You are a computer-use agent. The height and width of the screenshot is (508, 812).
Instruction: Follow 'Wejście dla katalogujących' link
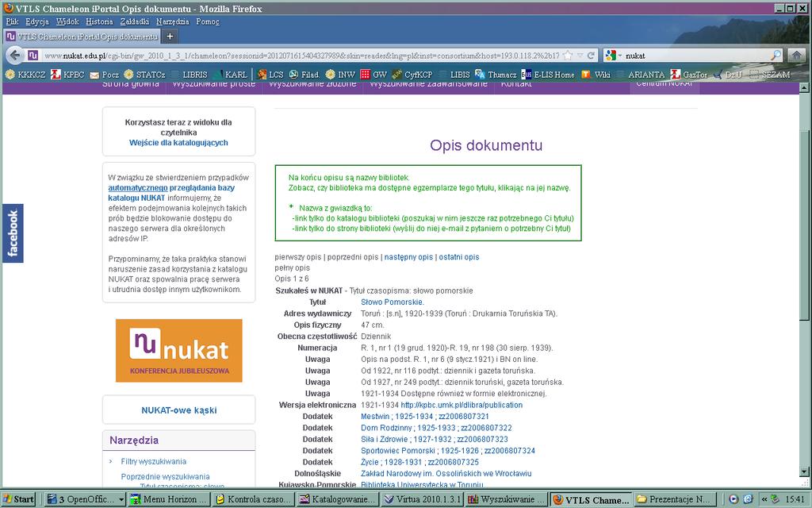(x=178, y=143)
